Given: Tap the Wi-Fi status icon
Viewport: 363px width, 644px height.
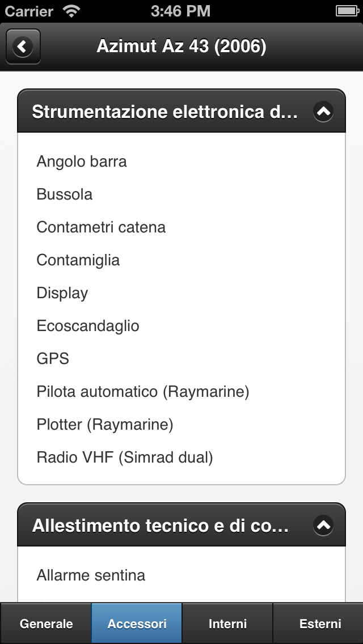Looking at the screenshot, I should pos(71,11).
